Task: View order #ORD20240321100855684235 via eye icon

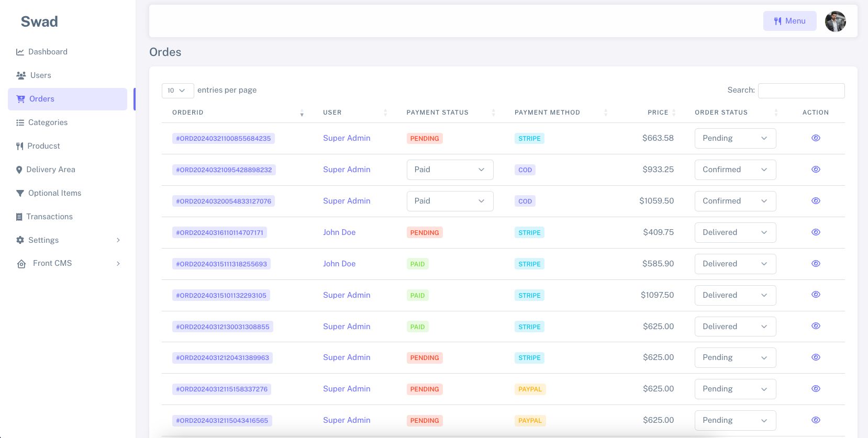Action: [815, 138]
